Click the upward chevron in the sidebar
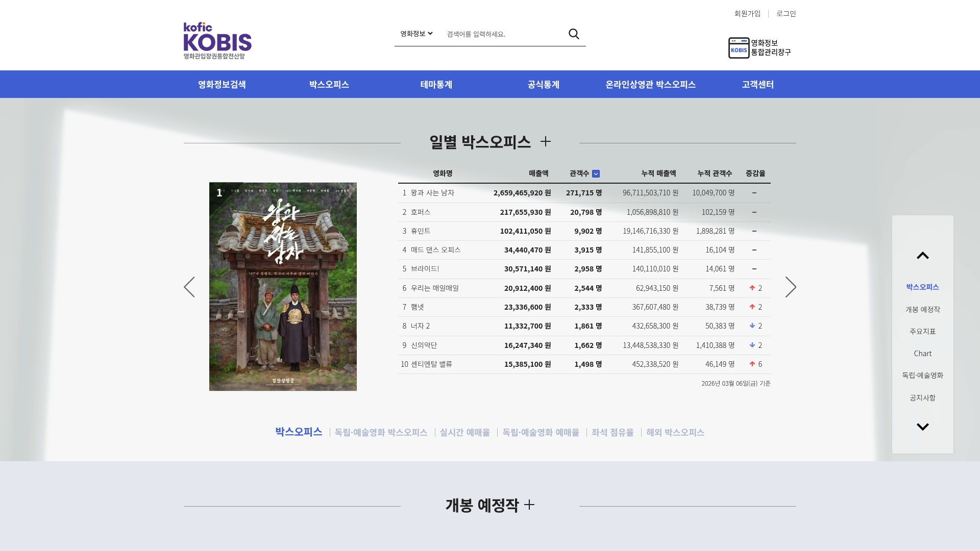Viewport: 980px width, 551px height. tap(923, 255)
